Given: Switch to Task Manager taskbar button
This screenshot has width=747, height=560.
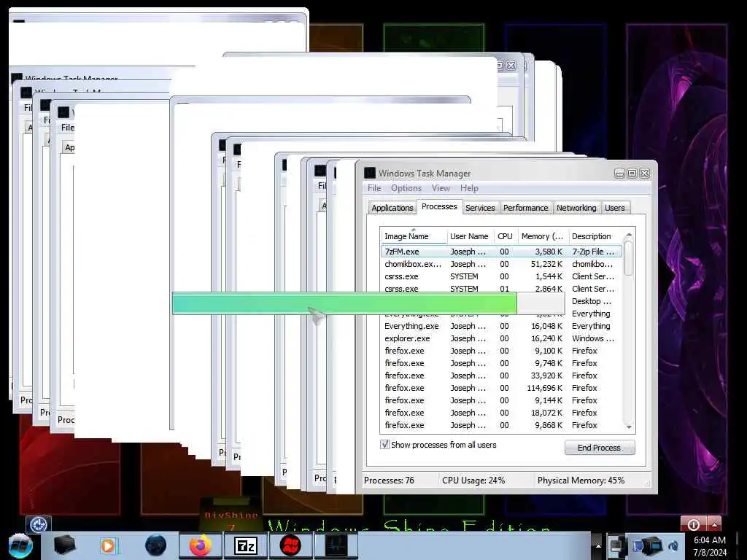Looking at the screenshot, I should (x=336, y=545).
